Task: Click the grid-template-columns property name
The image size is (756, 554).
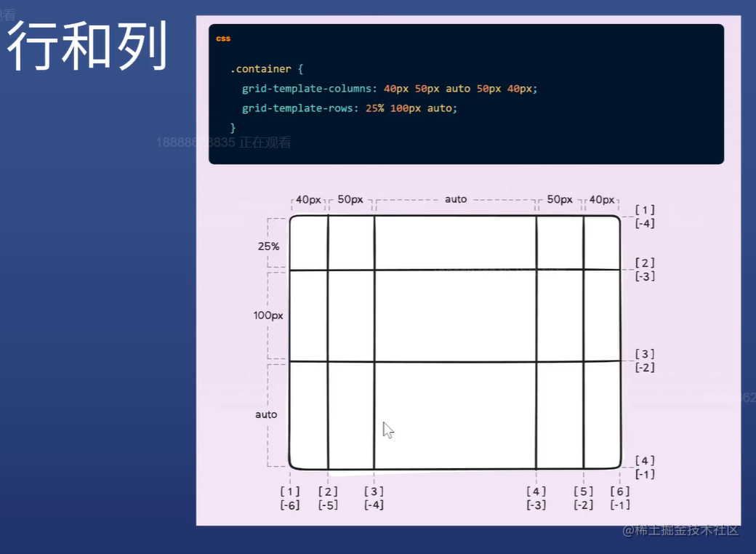Action: (x=308, y=88)
